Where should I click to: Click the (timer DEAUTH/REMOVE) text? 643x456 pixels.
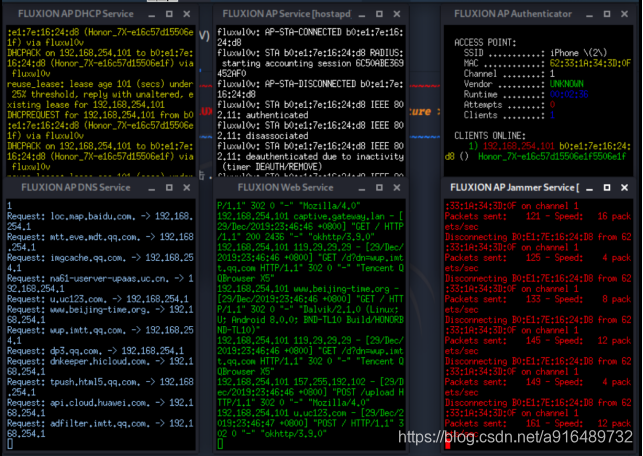[272, 167]
